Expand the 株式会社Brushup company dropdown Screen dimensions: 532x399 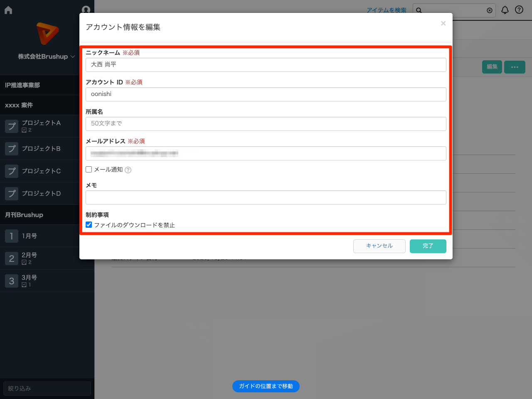[47, 56]
